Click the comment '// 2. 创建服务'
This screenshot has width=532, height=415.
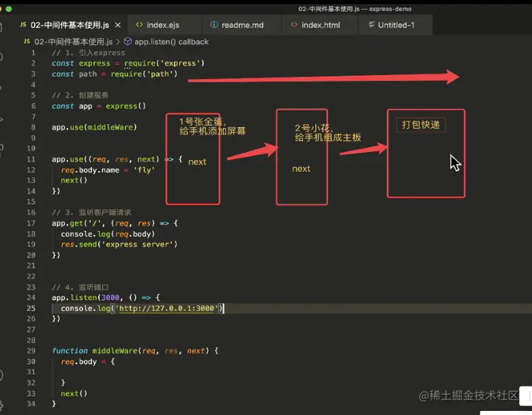point(80,95)
